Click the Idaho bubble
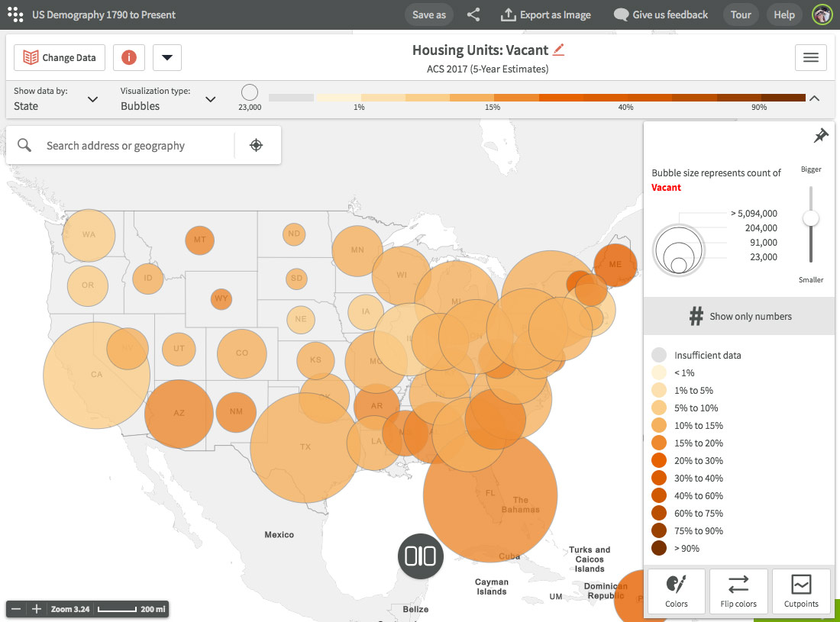Screen dimensions: 840x622 point(148,279)
